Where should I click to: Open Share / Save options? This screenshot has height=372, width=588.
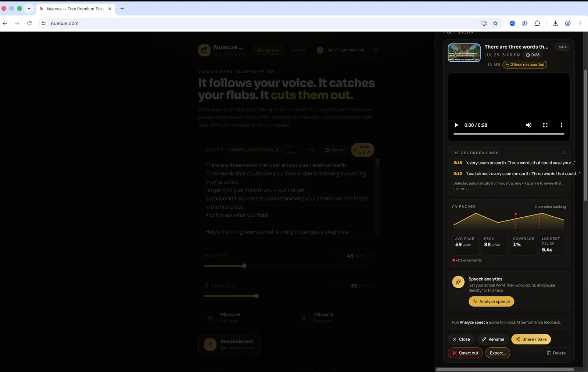click(x=531, y=339)
